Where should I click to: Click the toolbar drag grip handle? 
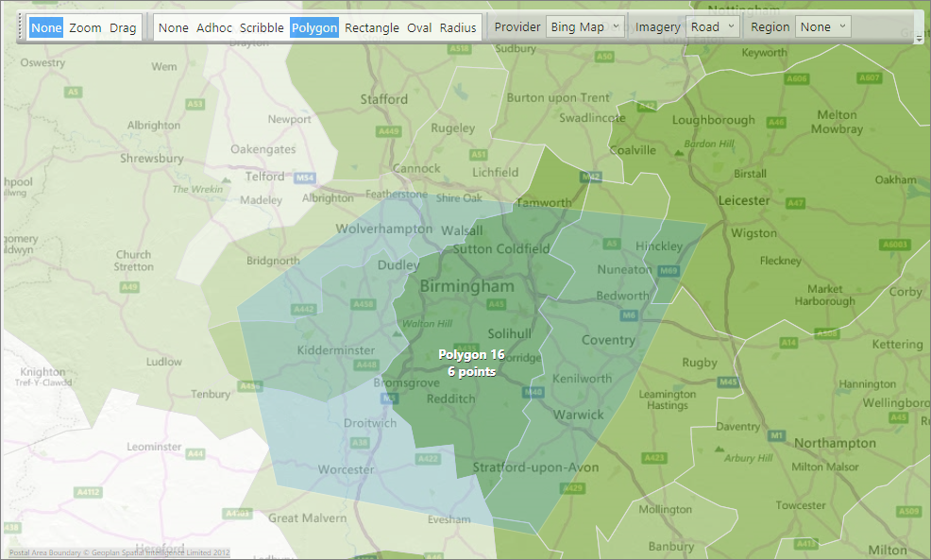pyautogui.click(x=22, y=27)
